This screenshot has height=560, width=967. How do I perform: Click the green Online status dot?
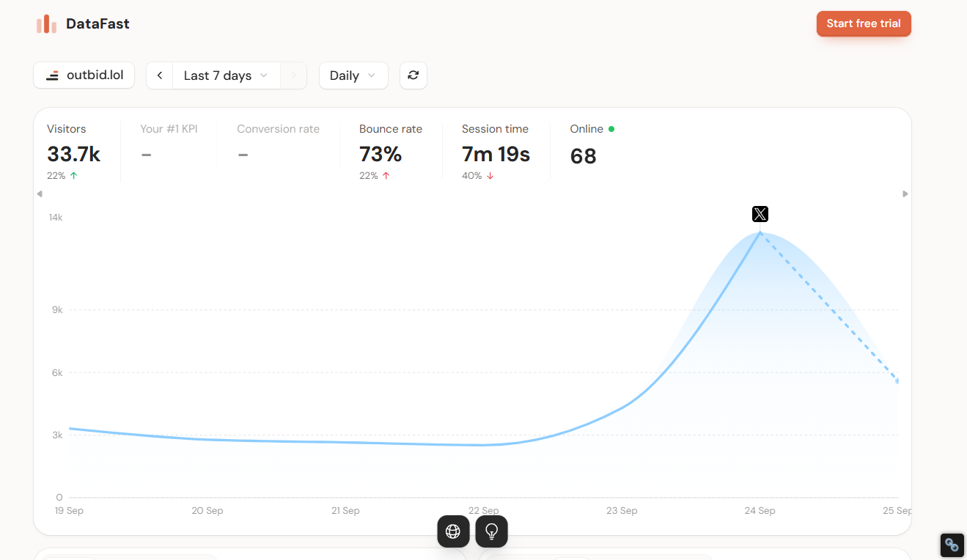[x=611, y=129]
